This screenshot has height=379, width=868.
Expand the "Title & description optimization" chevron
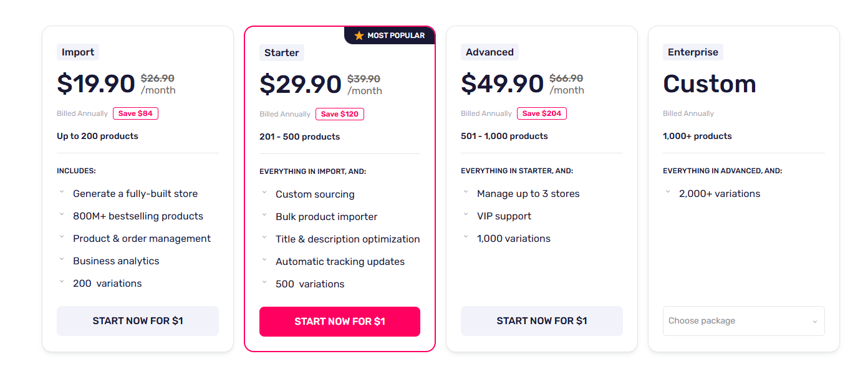tap(264, 237)
